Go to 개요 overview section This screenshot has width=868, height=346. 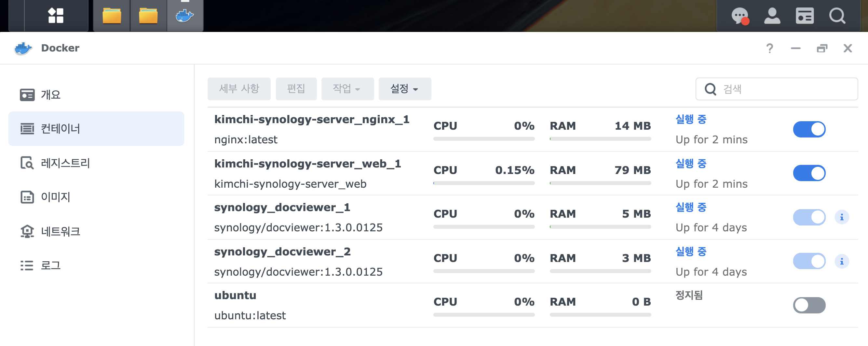(96, 95)
